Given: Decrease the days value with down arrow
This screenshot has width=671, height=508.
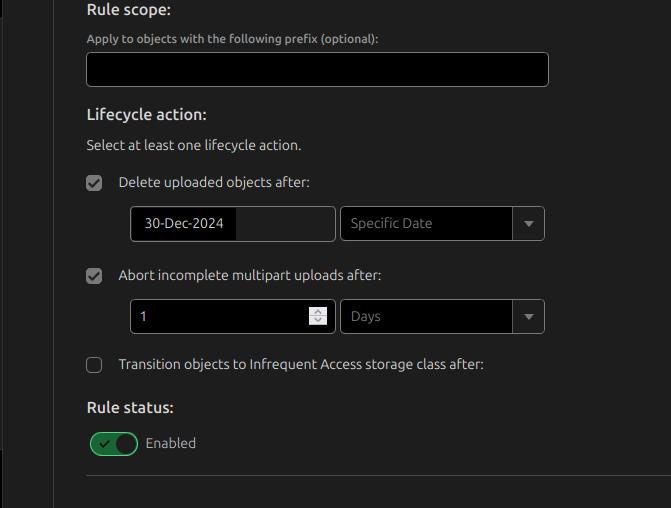Looking at the screenshot, I should tap(318, 321).
